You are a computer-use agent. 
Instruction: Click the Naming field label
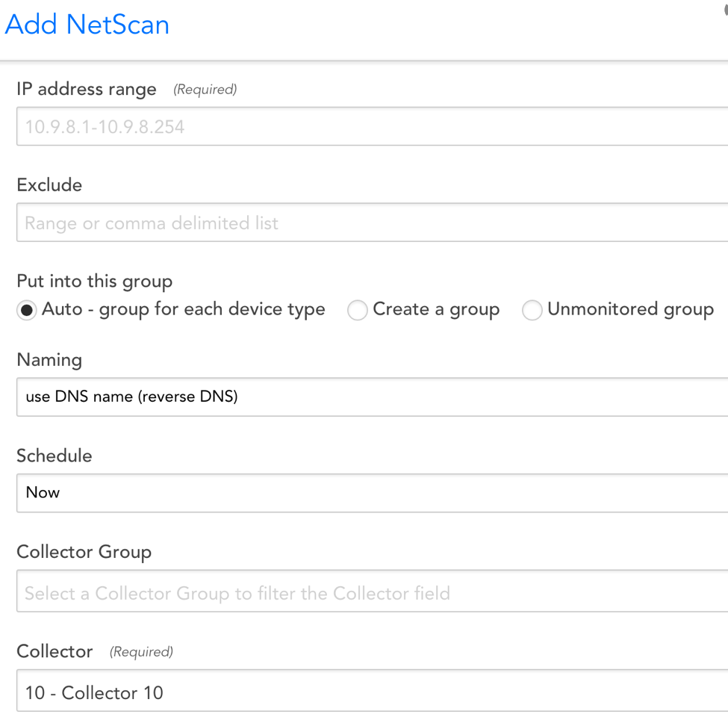49,360
